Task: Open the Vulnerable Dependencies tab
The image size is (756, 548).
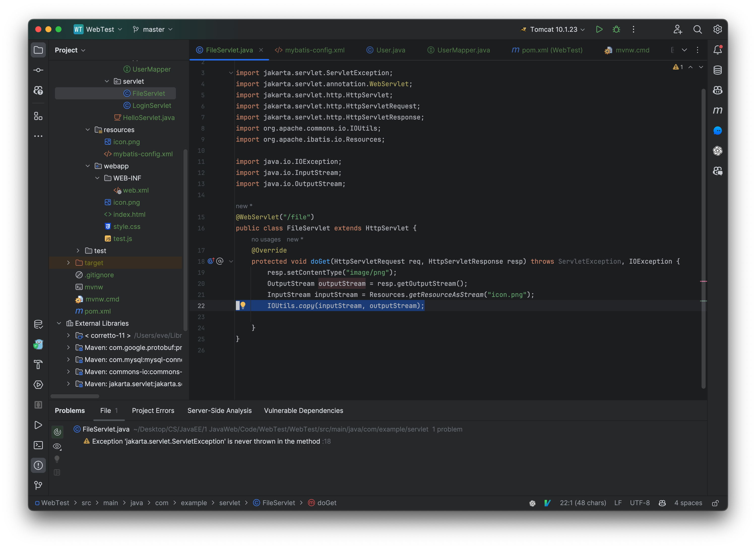Action: [x=303, y=410]
